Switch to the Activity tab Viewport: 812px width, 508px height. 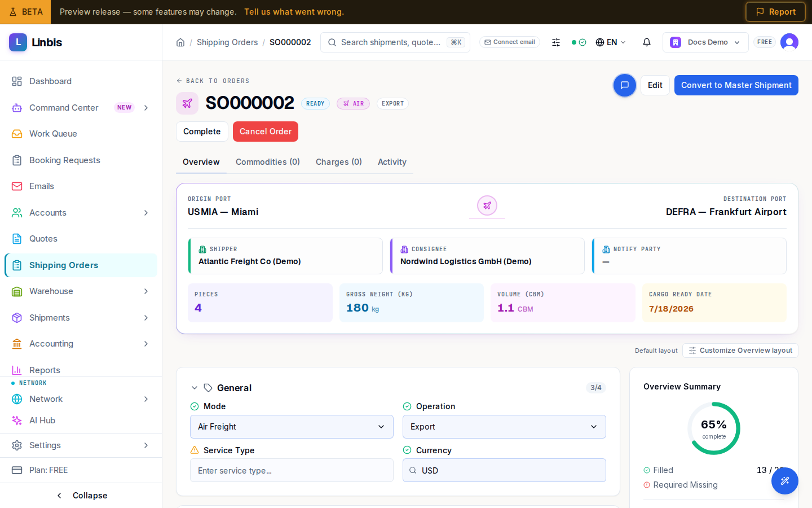[392, 162]
